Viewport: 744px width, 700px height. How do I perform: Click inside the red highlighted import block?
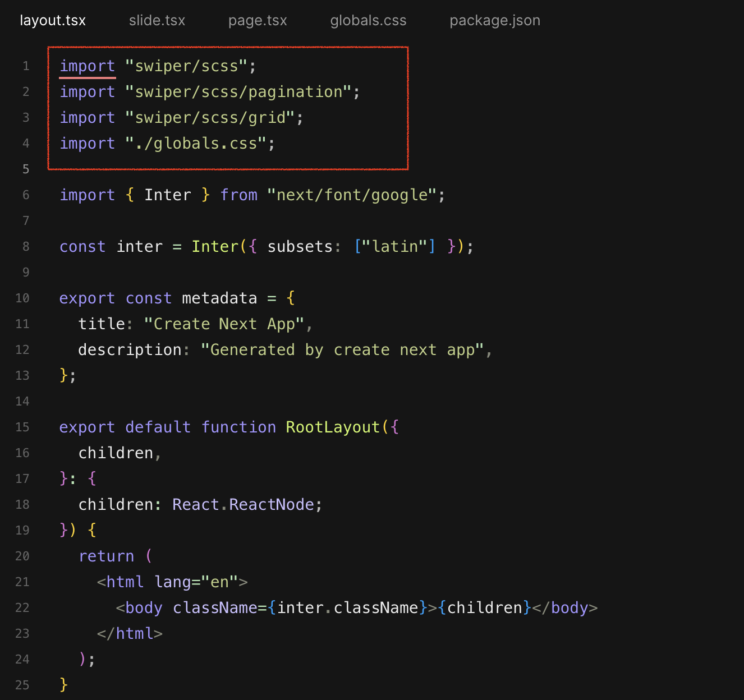click(227, 107)
